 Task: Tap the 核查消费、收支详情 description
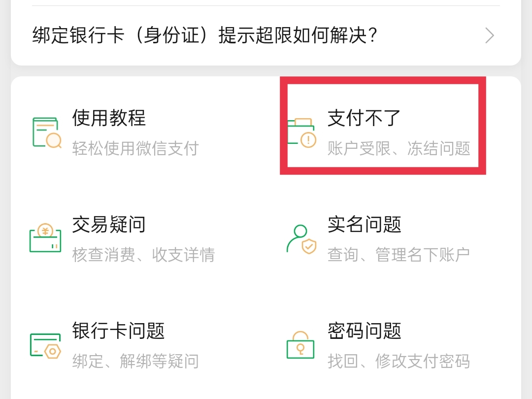[x=143, y=255]
